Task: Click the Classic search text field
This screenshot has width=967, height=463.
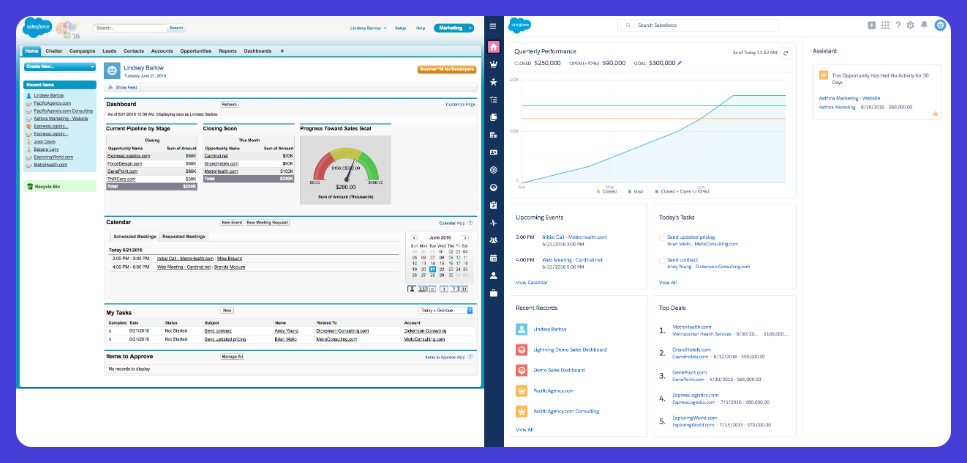Action: (130, 28)
